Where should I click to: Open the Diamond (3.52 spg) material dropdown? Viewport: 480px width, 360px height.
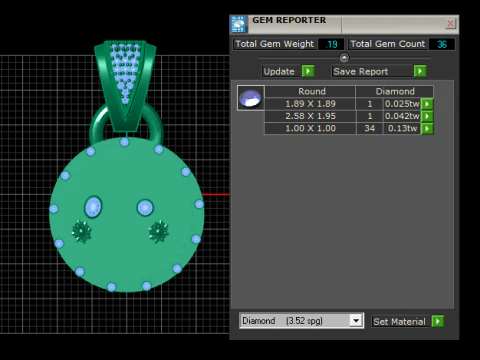click(x=356, y=321)
